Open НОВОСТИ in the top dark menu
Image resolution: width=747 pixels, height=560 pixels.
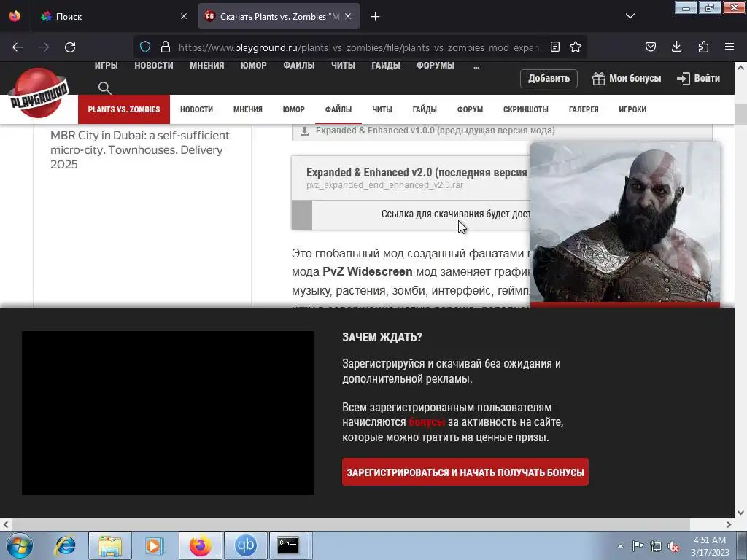click(x=153, y=66)
